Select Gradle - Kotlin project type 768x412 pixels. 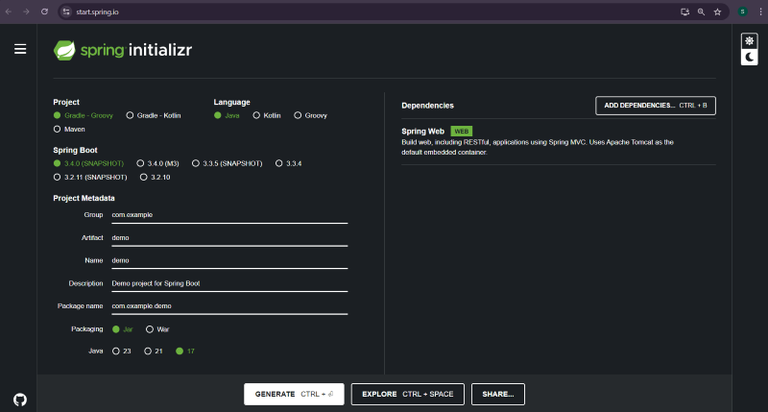[x=154, y=116]
